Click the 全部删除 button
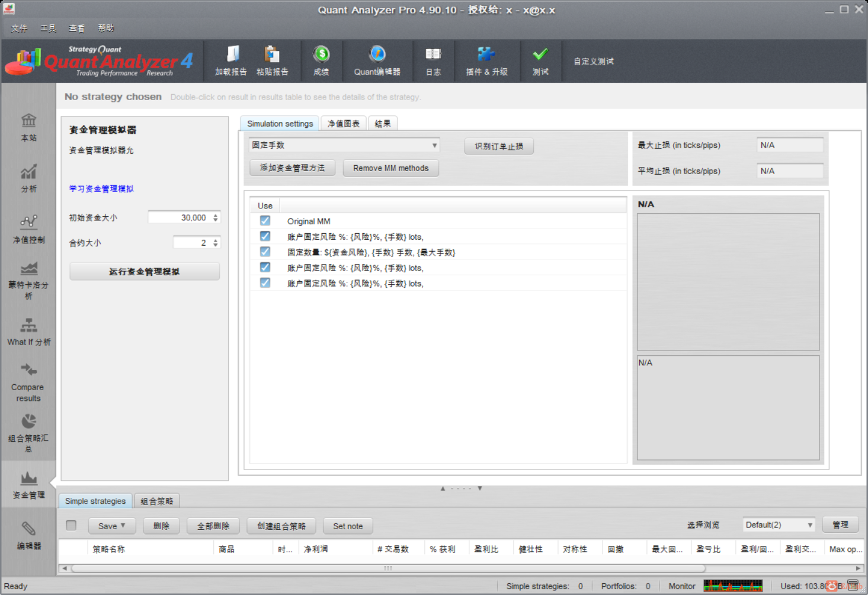 [x=213, y=526]
